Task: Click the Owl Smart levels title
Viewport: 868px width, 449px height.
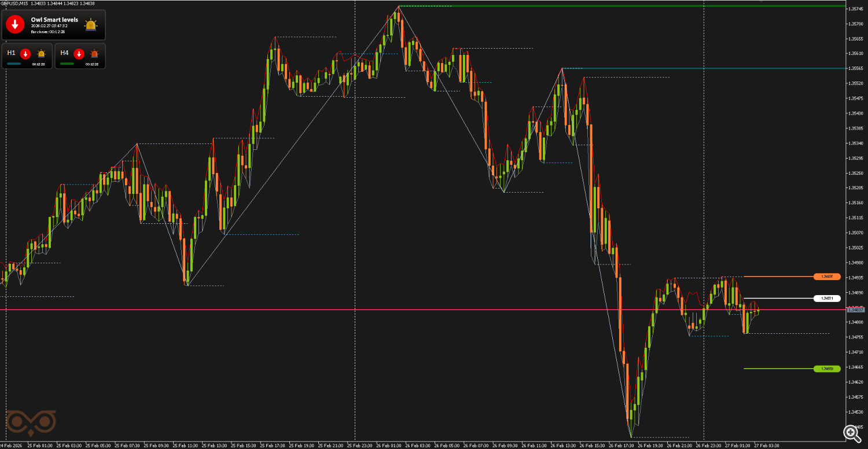Action: (x=54, y=20)
